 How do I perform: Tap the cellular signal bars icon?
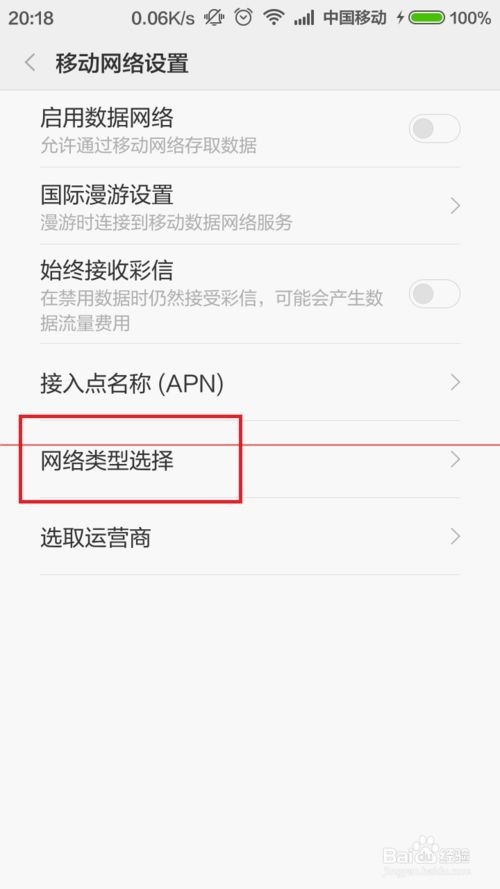point(304,19)
